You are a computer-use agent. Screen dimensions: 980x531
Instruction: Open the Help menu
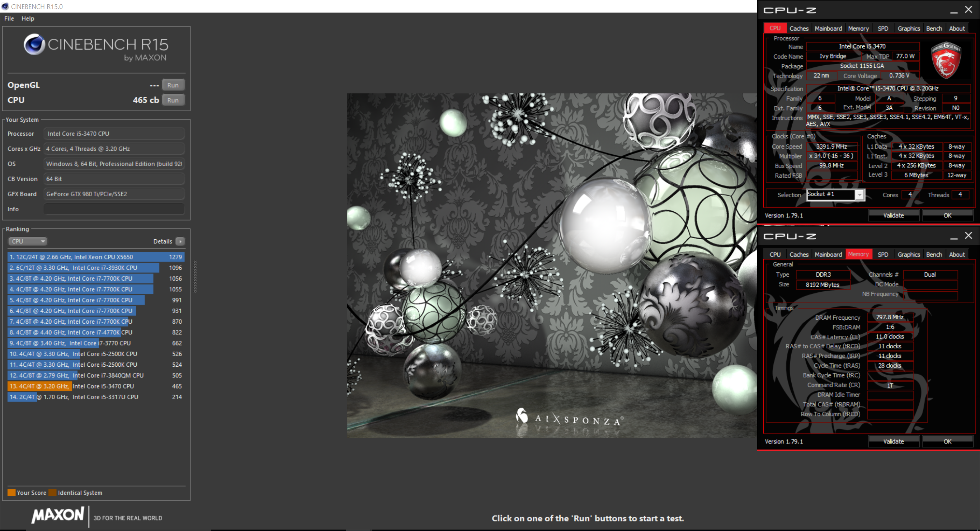(28, 18)
